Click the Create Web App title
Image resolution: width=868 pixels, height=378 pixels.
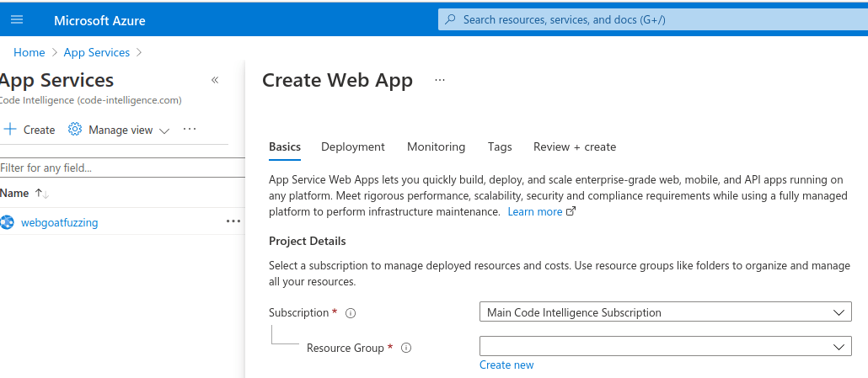pos(337,80)
